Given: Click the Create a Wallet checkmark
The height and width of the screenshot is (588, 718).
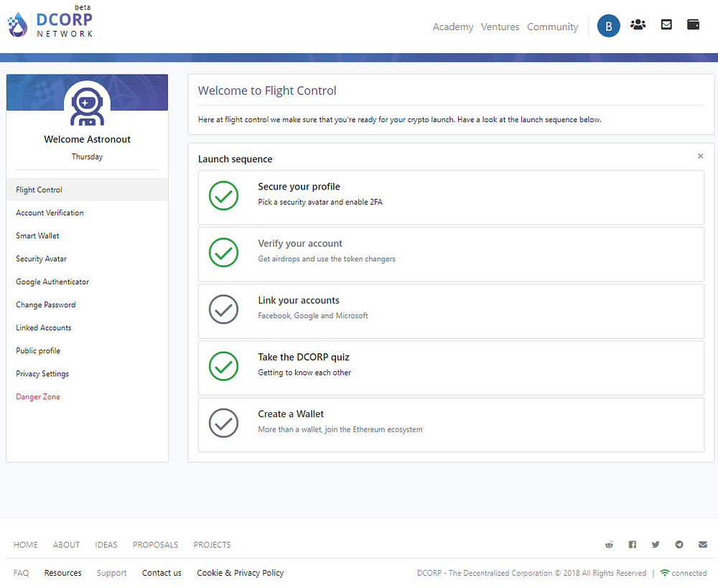Looking at the screenshot, I should point(223,423).
